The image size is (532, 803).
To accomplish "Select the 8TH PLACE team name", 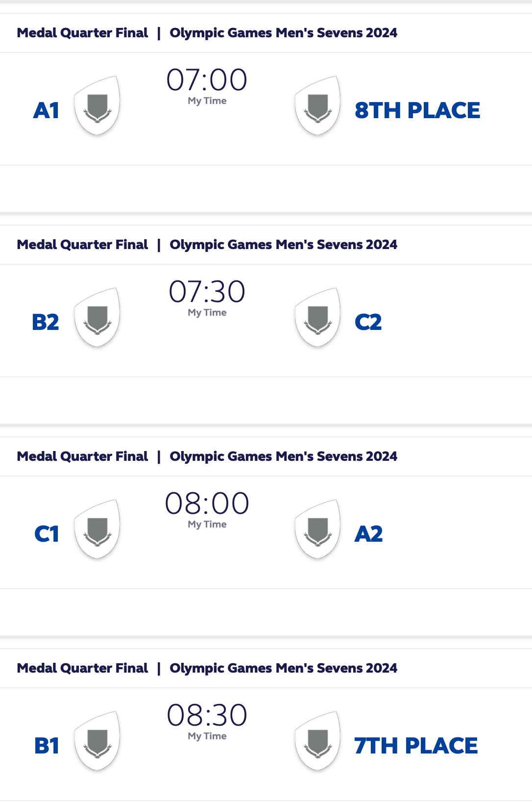I will point(417,110).
